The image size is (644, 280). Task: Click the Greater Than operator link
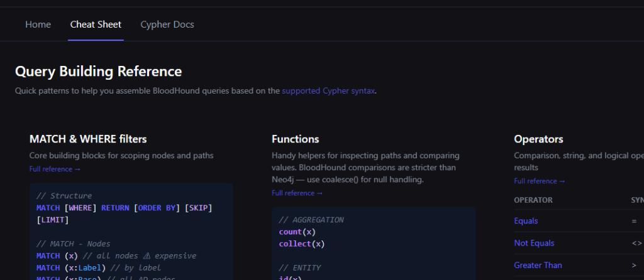pyautogui.click(x=538, y=265)
